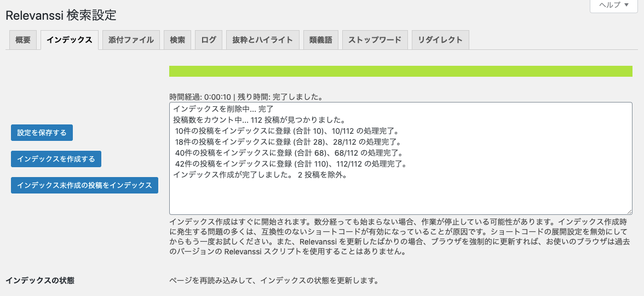This screenshot has width=644, height=296.
Task: Click inside the indexing log textarea
Action: (x=400, y=158)
